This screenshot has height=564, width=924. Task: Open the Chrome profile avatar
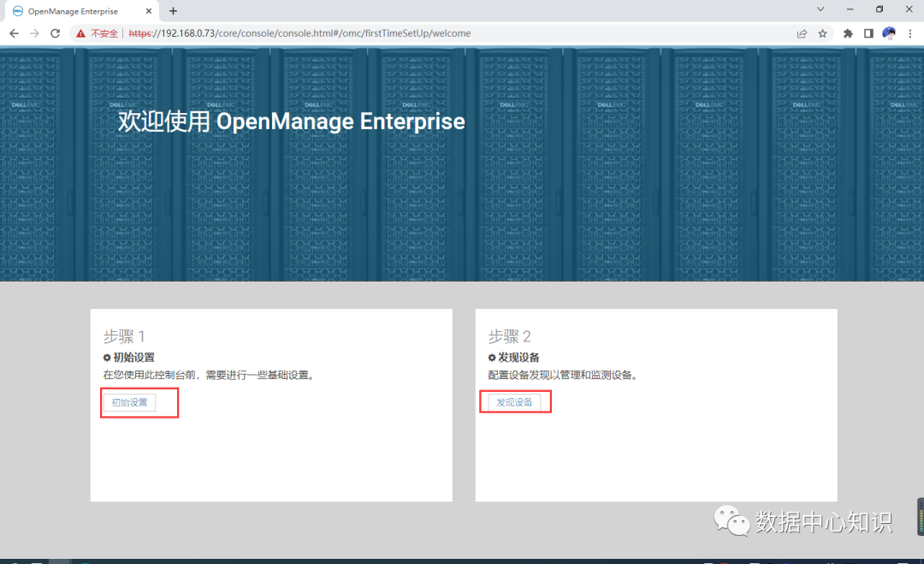[x=889, y=33]
